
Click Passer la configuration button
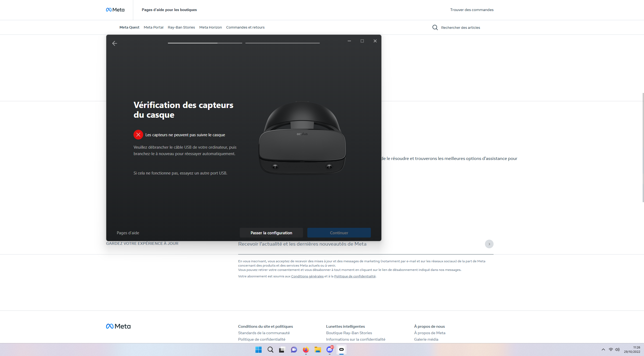(x=271, y=233)
